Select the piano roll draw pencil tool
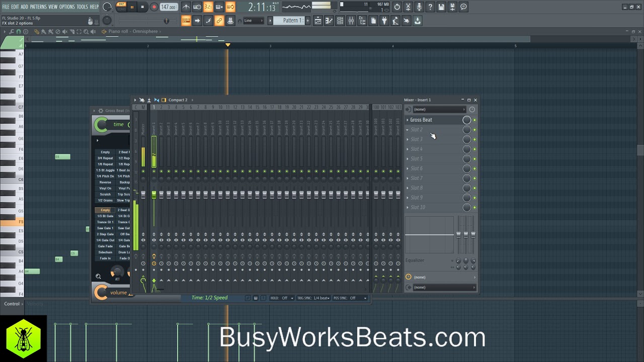This screenshot has width=644, height=362. point(37,32)
